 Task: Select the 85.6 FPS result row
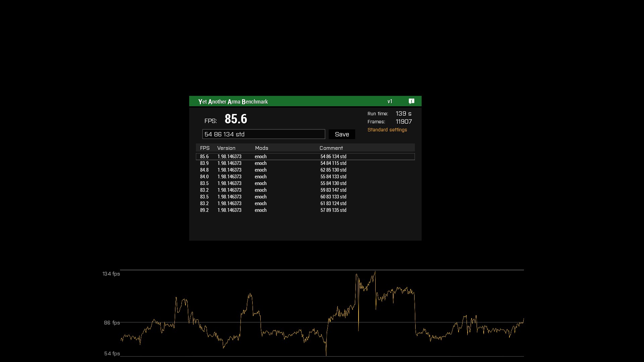[305, 157]
